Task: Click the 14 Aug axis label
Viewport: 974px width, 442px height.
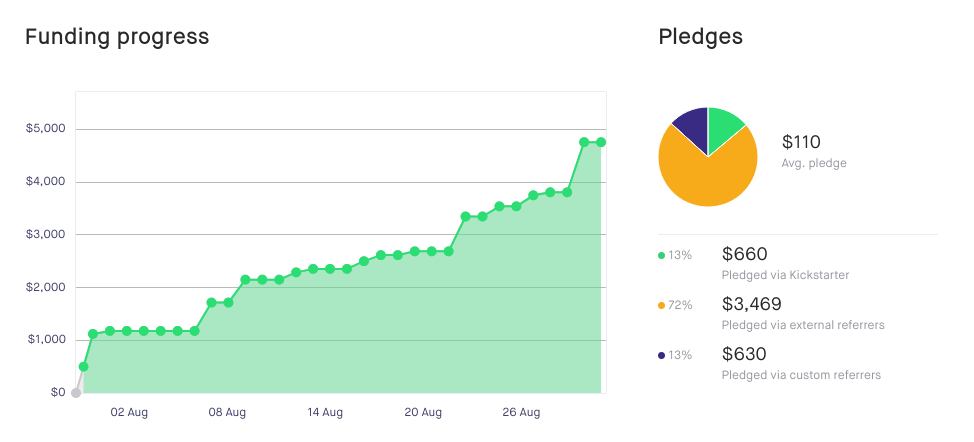Action: (x=326, y=412)
